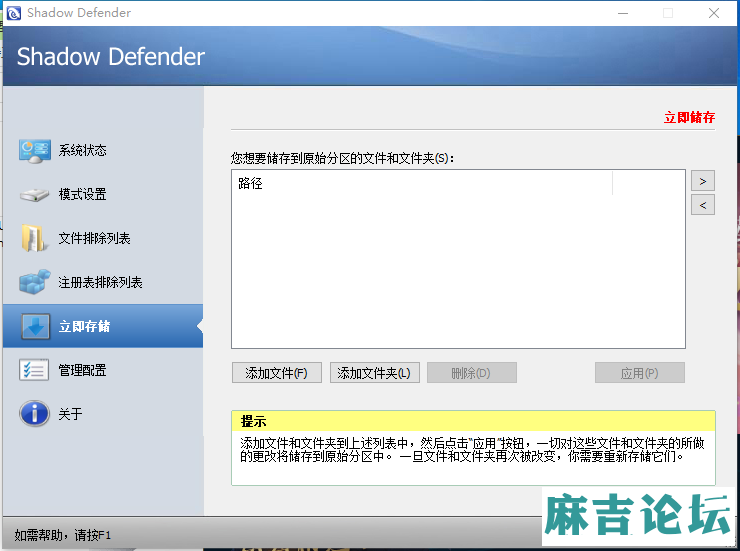Select the 立即存储 sidebar item
740x551 pixels.
point(103,326)
